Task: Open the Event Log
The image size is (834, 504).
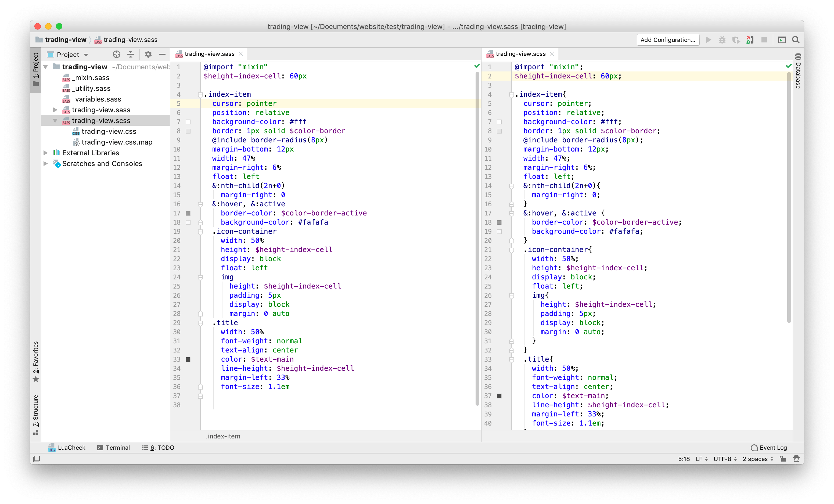Action: coord(769,448)
